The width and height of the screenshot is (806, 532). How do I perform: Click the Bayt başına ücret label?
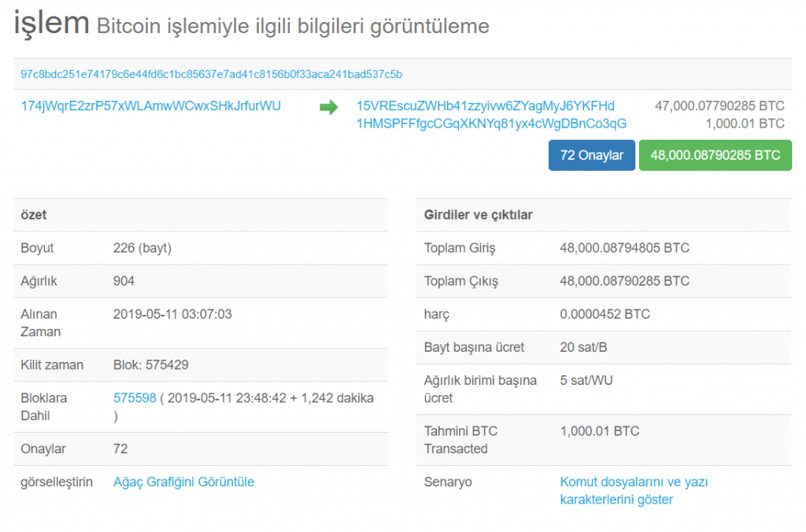[474, 348]
